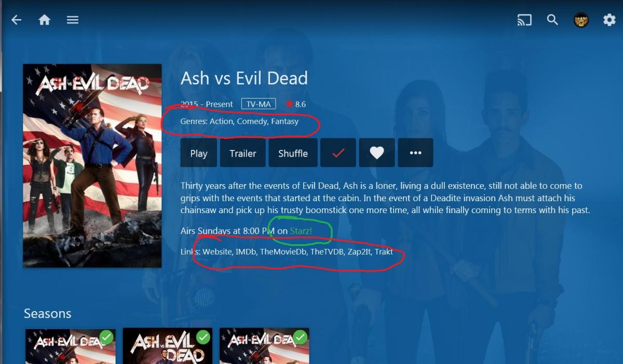Open the settings gear icon

(x=609, y=20)
